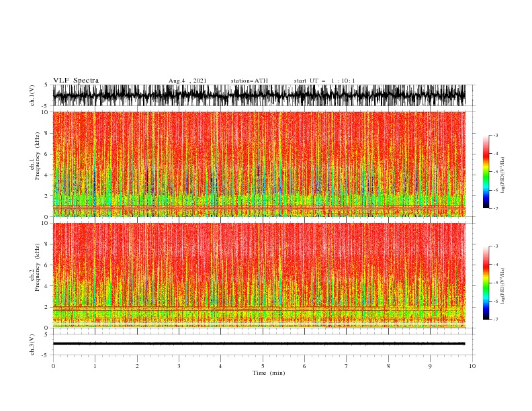532x411 pixels.
Task: Click the "4" minute tick on time axis
Action: click(x=220, y=366)
